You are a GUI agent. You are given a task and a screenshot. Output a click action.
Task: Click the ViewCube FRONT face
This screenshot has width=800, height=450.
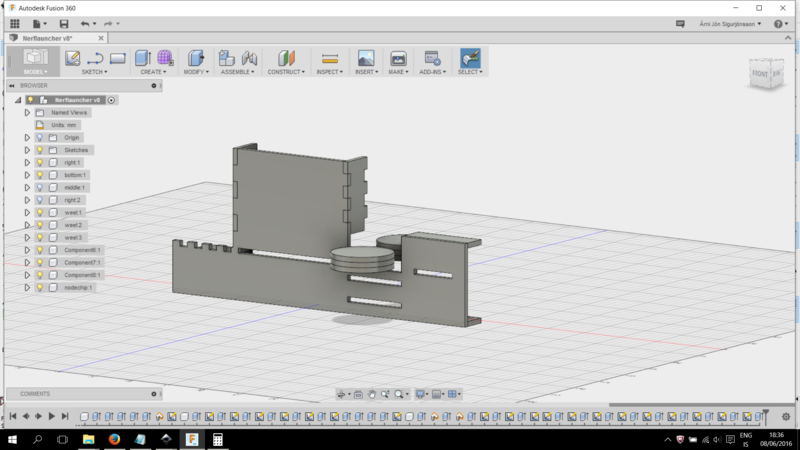(760, 73)
